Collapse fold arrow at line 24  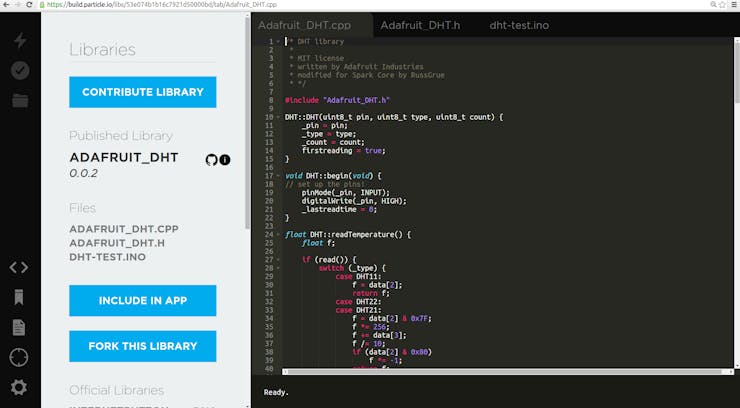(278, 234)
